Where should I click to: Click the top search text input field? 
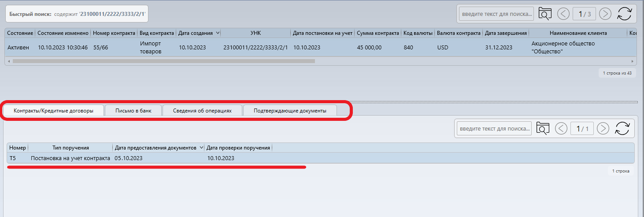pyautogui.click(x=496, y=14)
